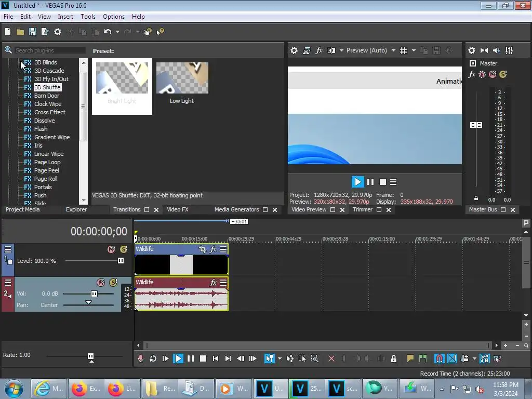
Task: Click the Dim Output speaker icon
Action: point(496,50)
